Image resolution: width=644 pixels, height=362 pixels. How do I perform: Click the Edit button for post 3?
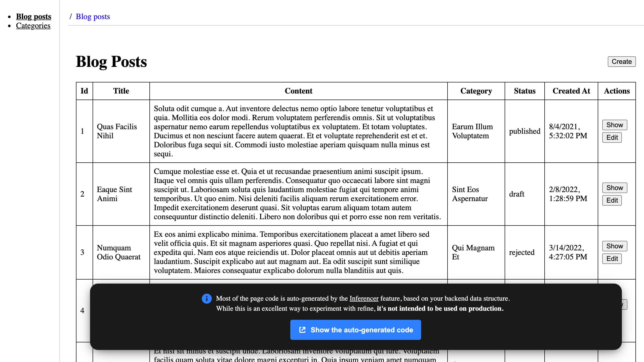[x=612, y=259]
